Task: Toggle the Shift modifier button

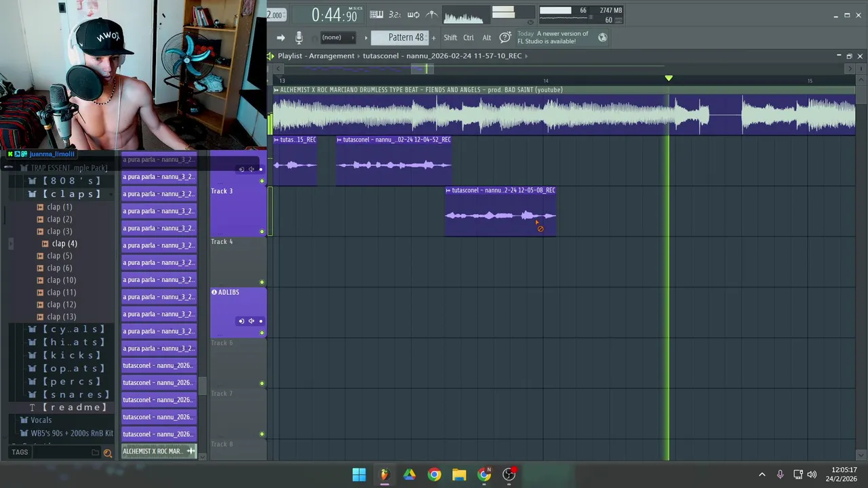Action: point(450,38)
